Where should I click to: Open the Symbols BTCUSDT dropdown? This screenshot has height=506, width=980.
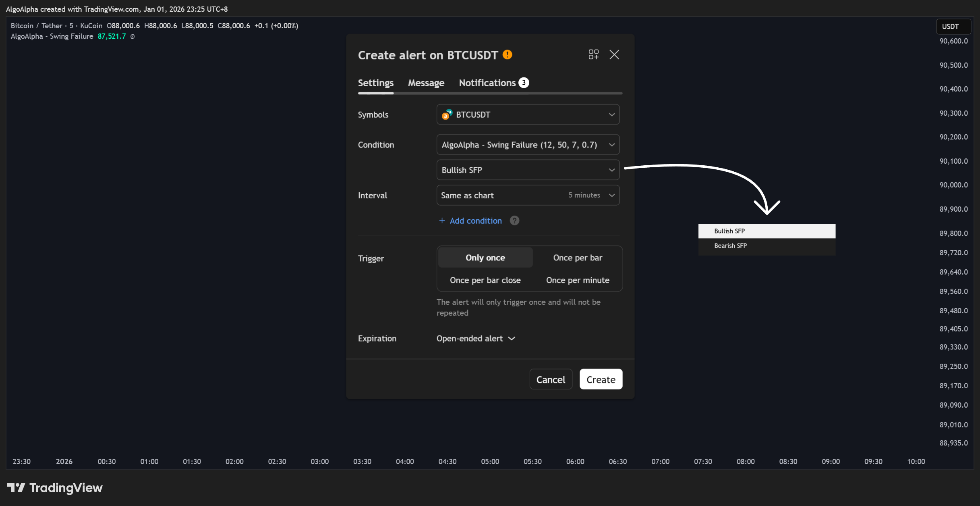pos(528,115)
